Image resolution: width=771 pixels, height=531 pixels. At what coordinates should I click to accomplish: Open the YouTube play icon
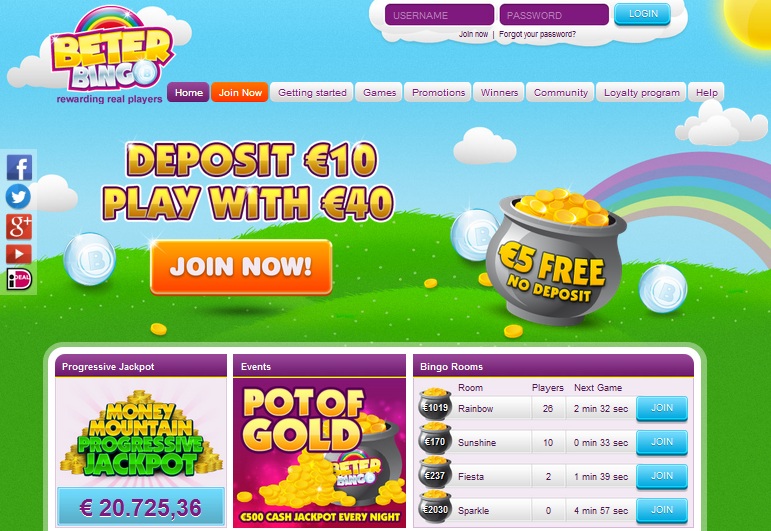[x=19, y=254]
